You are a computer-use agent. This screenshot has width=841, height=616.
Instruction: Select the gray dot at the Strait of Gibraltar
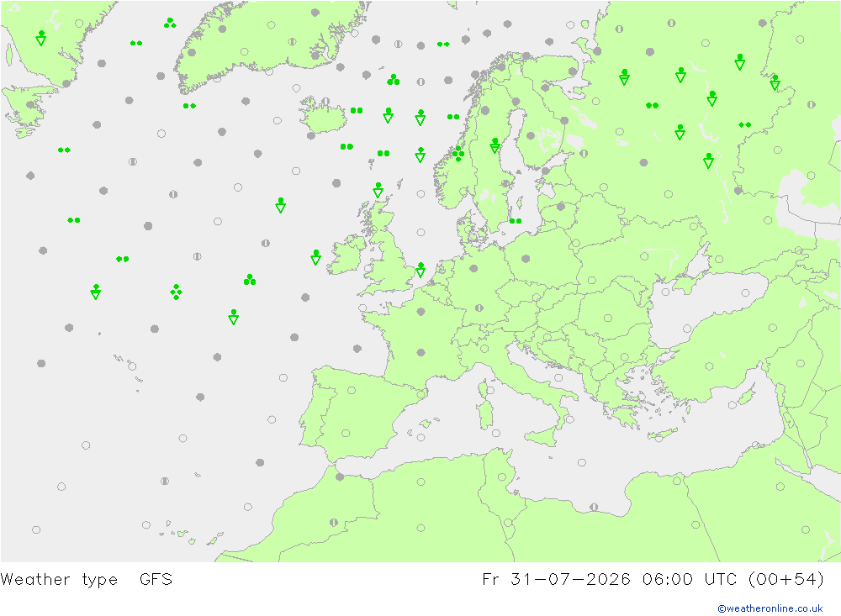(x=340, y=476)
